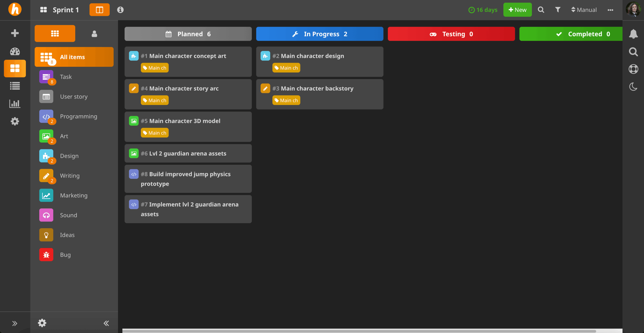Select the Writing category
The height and width of the screenshot is (333, 644).
point(70,176)
